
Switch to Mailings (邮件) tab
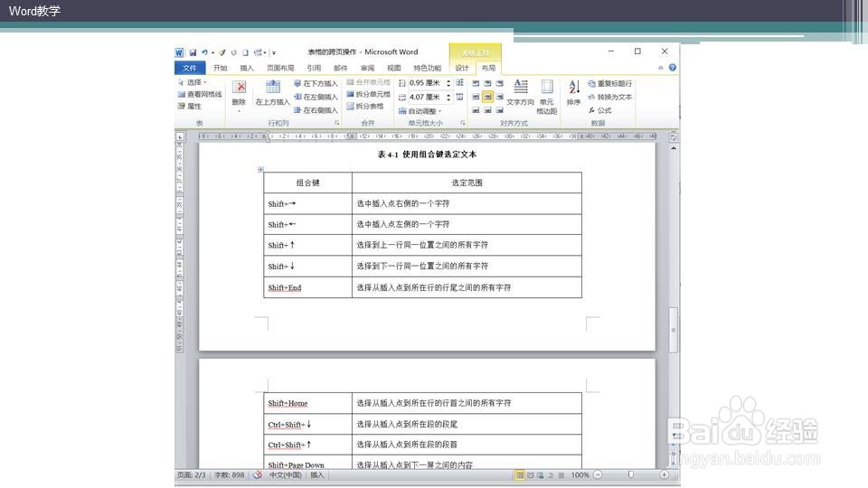341,68
